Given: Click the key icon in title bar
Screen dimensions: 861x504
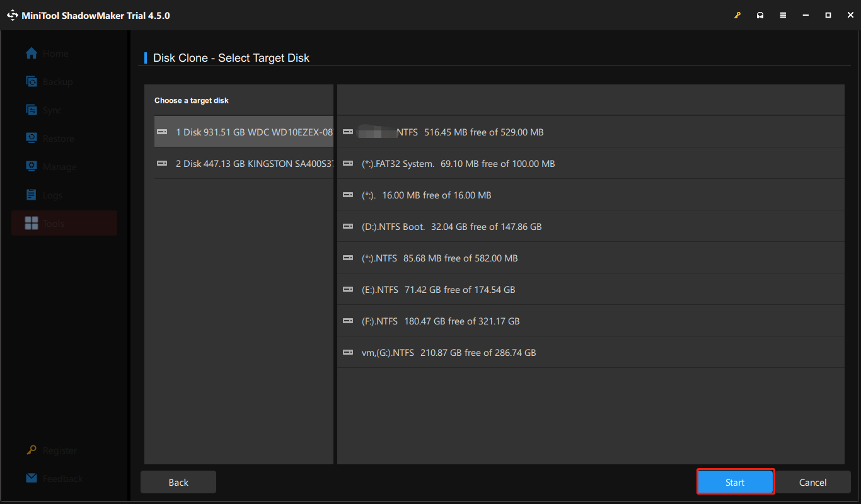Looking at the screenshot, I should click(737, 15).
